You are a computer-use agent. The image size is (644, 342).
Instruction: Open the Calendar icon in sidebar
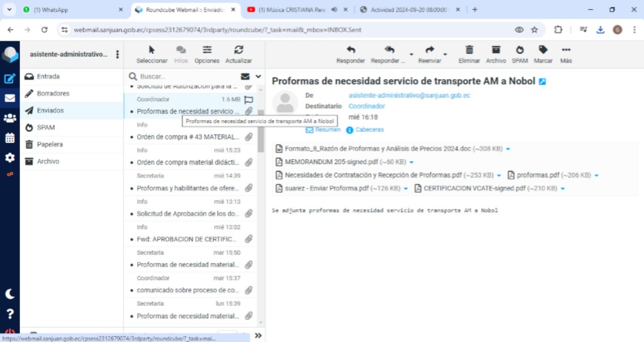click(10, 138)
